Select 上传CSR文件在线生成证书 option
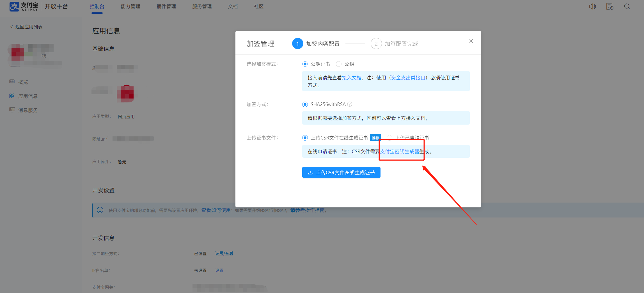Image resolution: width=644 pixels, height=293 pixels. (x=305, y=138)
